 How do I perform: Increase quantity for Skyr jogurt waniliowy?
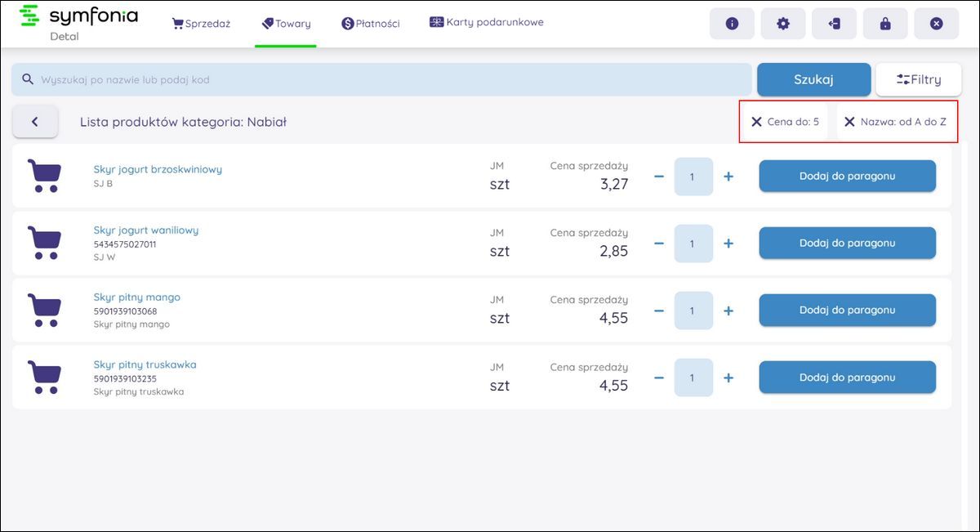(x=728, y=243)
